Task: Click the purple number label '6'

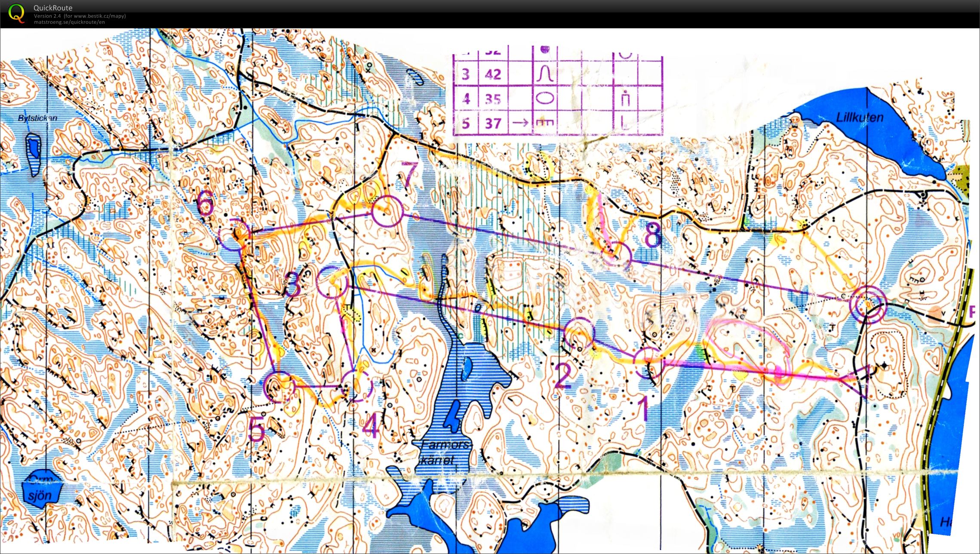Action: coord(206,204)
